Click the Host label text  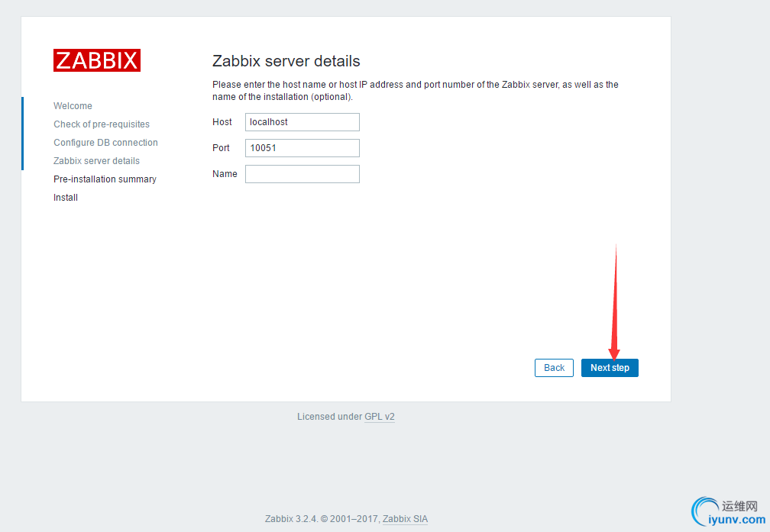pyautogui.click(x=222, y=122)
